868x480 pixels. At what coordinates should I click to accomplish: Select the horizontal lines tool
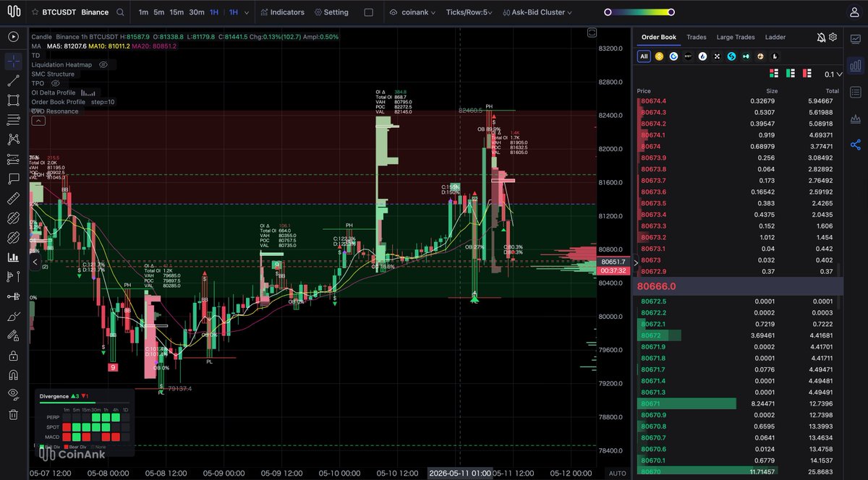(13, 120)
